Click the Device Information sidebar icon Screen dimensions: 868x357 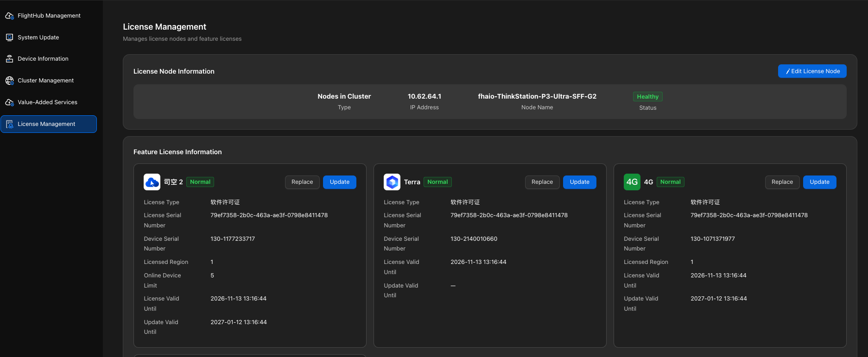click(9, 59)
